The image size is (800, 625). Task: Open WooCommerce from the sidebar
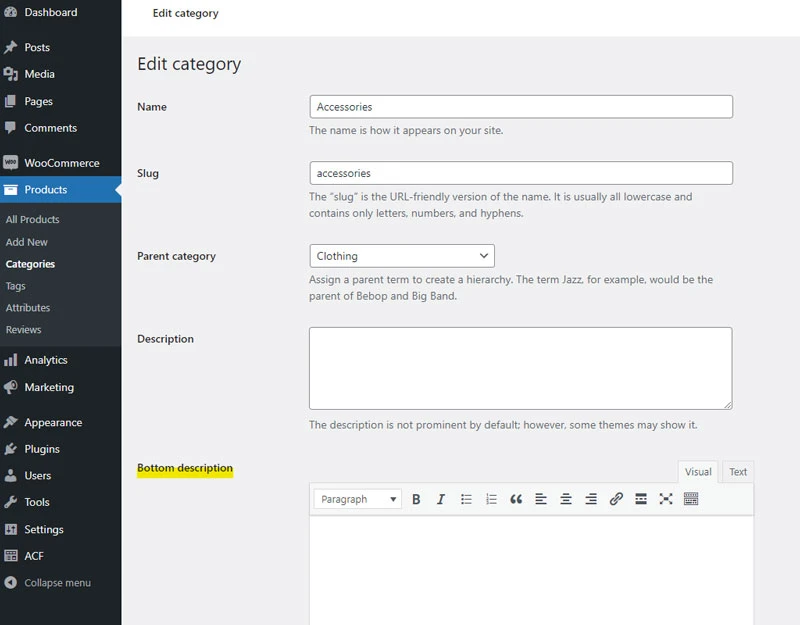pos(62,162)
